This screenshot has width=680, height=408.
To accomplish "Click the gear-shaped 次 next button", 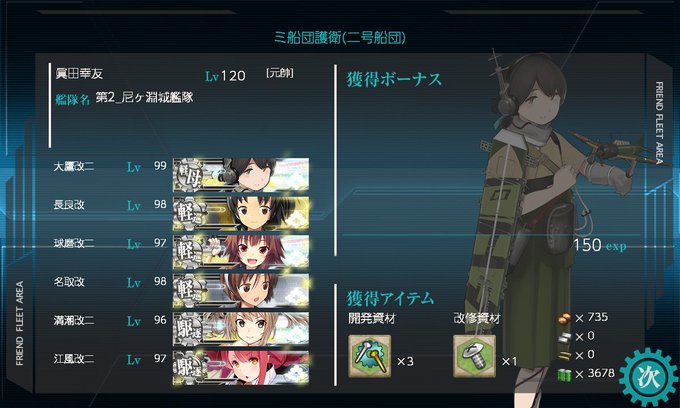I will pyautogui.click(x=648, y=377).
